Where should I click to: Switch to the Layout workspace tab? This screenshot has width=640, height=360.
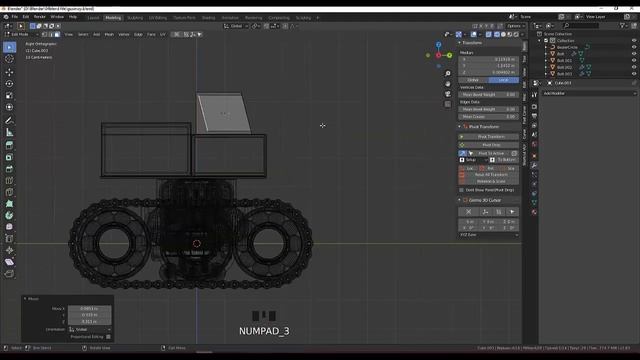click(x=93, y=18)
